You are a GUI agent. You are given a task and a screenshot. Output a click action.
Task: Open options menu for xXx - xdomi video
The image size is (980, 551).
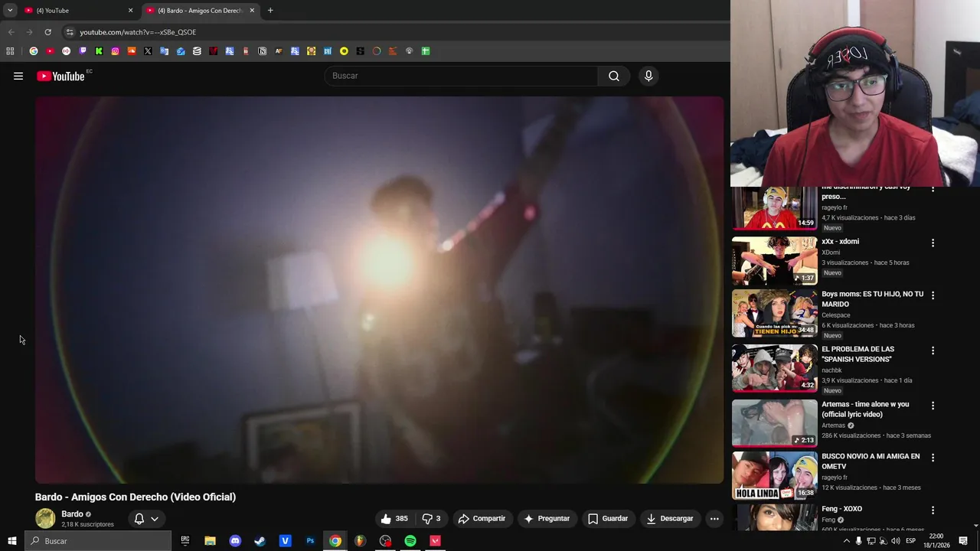[x=933, y=243]
